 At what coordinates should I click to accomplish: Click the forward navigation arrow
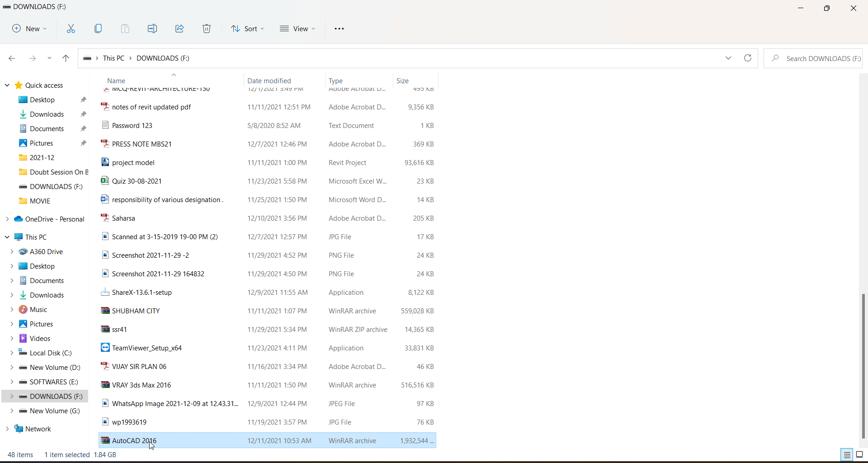33,58
